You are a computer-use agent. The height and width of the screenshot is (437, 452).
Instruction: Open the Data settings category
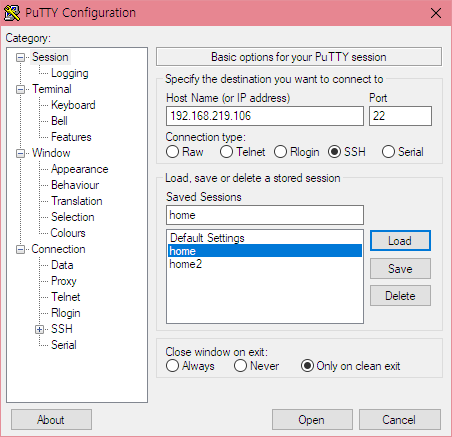62,265
